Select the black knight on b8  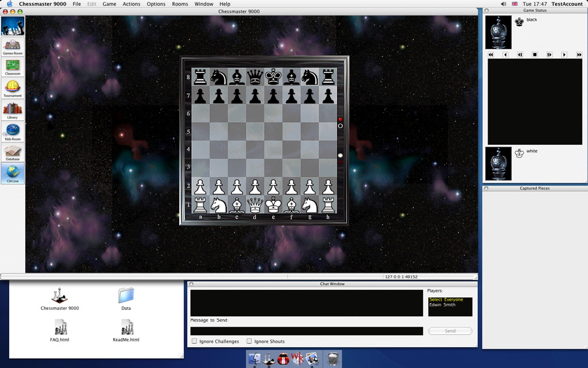click(219, 77)
